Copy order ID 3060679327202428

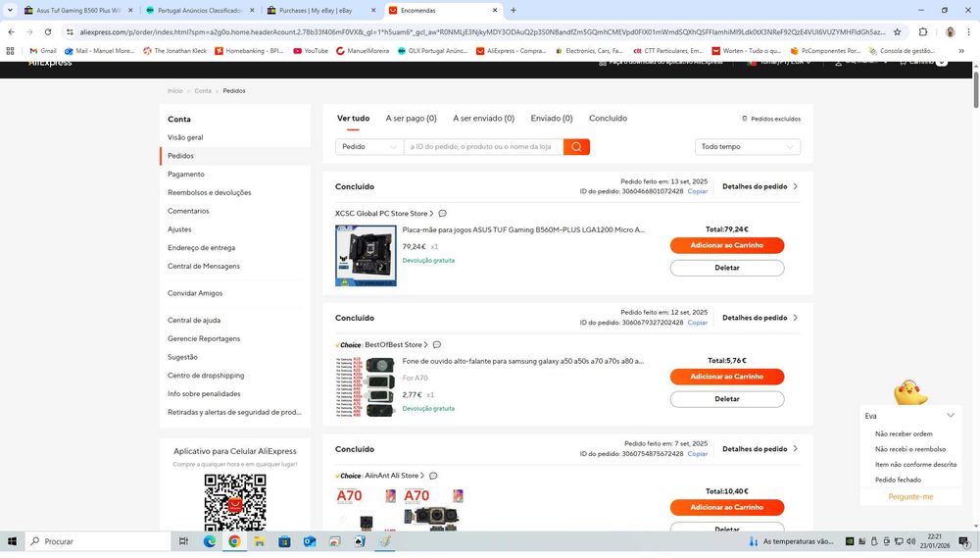coord(698,323)
